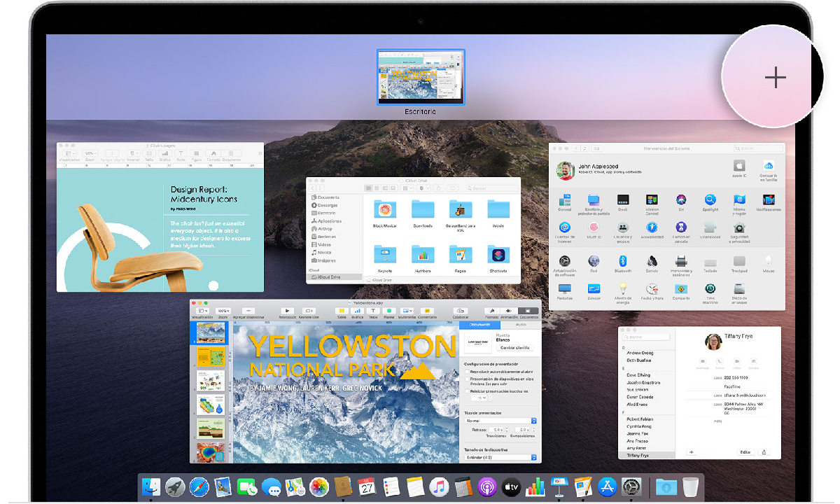Open Touch ID preferences icon
The image size is (840, 504).
coord(594,227)
